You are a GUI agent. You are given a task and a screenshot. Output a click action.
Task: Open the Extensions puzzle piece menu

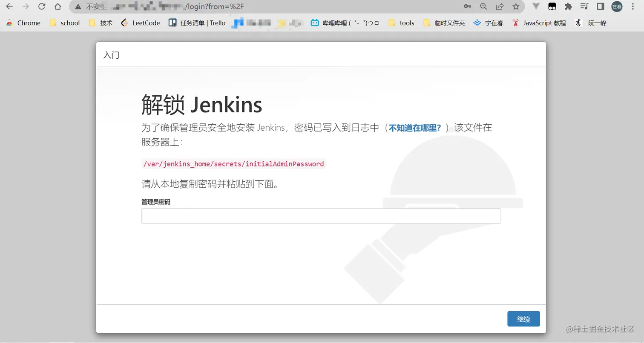click(x=568, y=6)
